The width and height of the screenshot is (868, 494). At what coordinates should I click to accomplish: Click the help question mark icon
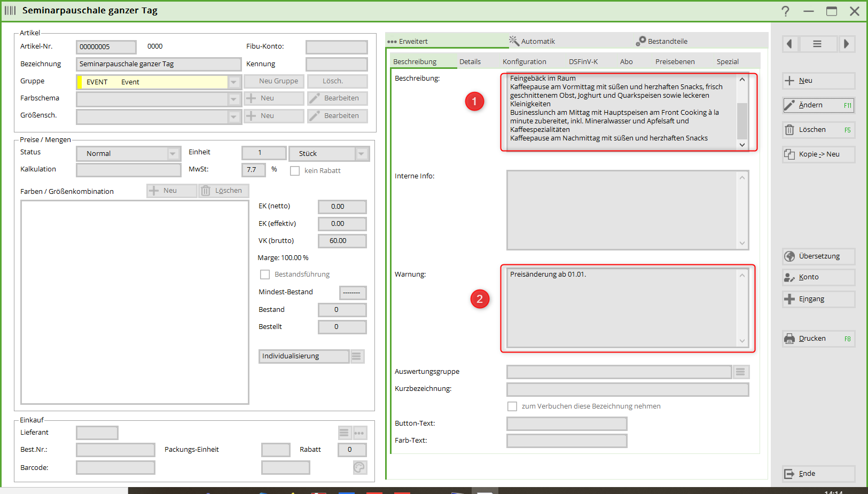pos(785,11)
